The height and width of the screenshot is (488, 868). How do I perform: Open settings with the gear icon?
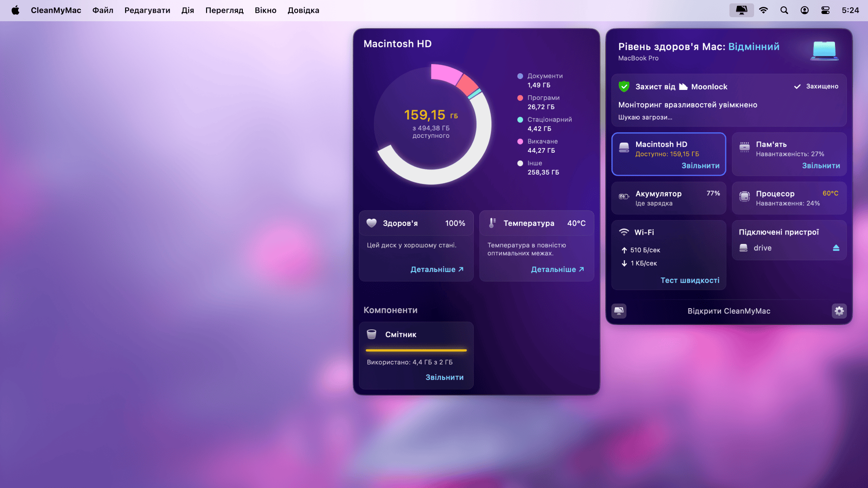[x=839, y=311]
